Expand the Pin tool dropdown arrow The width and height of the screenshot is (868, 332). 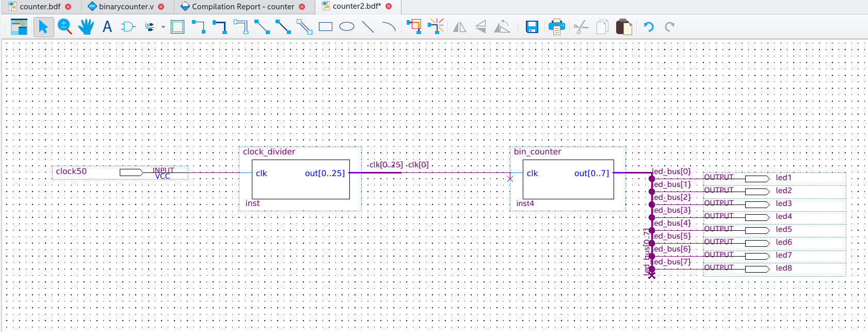(x=163, y=27)
